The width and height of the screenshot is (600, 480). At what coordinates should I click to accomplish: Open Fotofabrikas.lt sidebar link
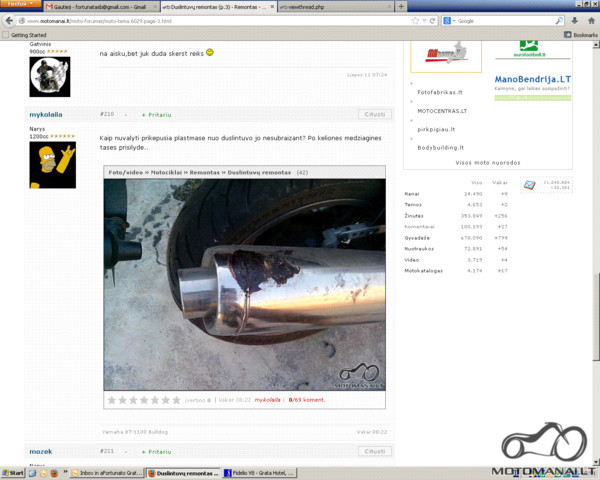pos(440,92)
